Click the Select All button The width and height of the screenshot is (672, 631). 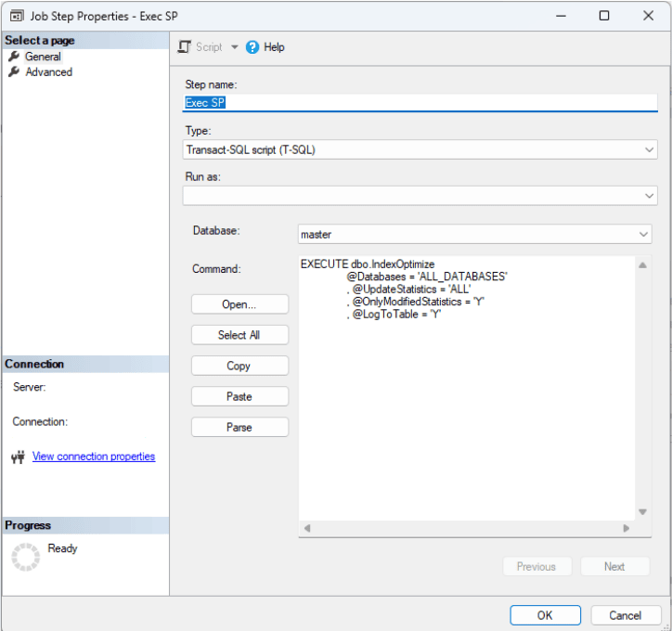(x=239, y=335)
